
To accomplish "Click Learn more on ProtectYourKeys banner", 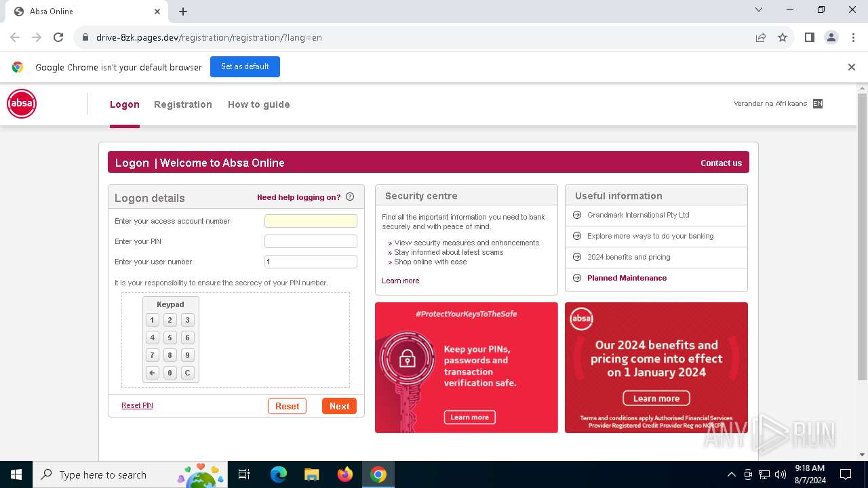I will click(469, 417).
